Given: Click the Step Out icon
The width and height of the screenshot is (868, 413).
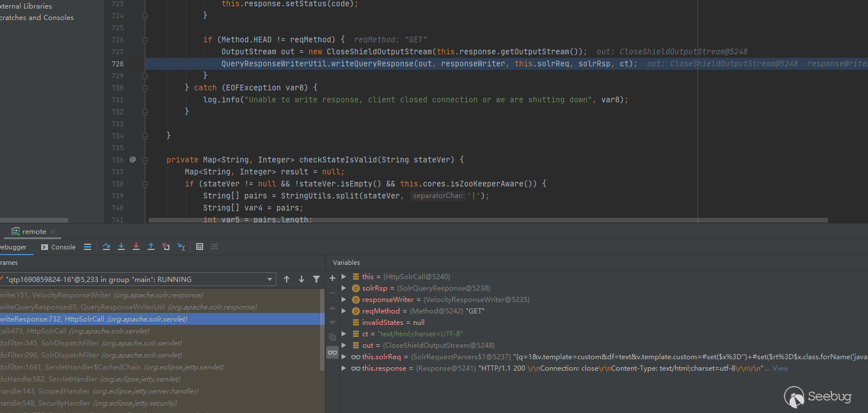Looking at the screenshot, I should (x=151, y=247).
